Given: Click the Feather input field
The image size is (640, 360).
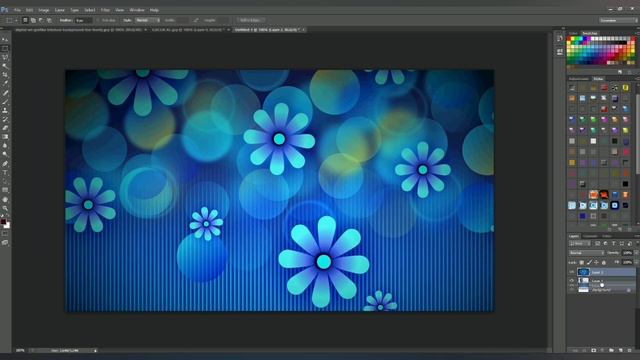Looking at the screenshot, I should click(83, 20).
